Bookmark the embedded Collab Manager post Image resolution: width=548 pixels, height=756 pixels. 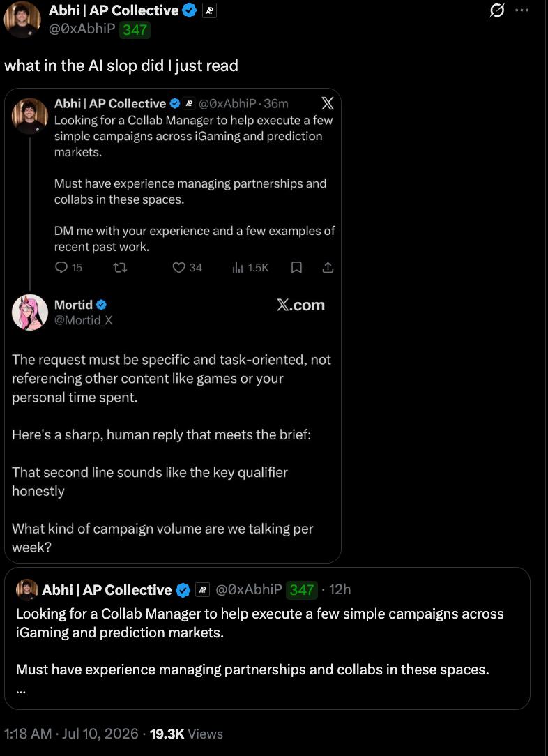point(297,267)
